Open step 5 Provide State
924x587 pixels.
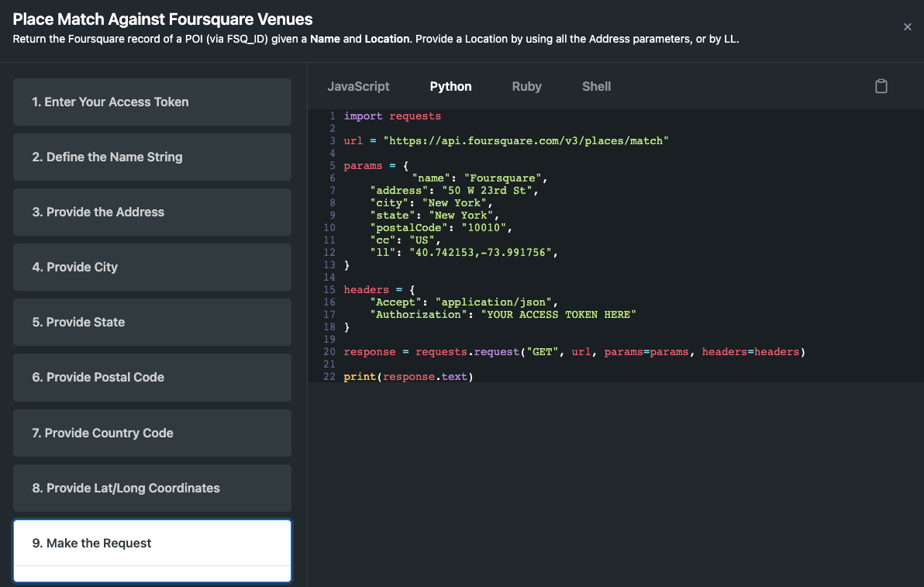point(152,322)
